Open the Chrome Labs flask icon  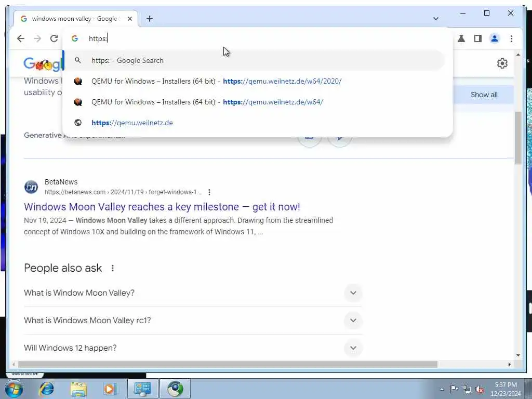(461, 38)
